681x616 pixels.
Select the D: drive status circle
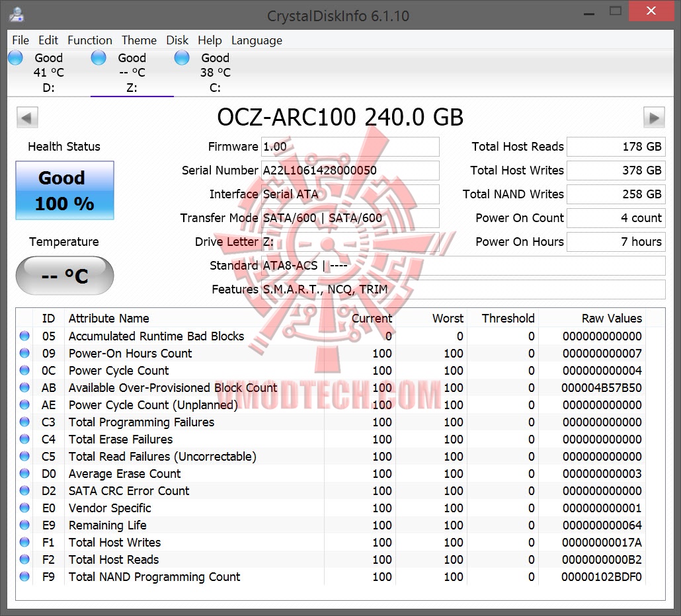click(15, 58)
